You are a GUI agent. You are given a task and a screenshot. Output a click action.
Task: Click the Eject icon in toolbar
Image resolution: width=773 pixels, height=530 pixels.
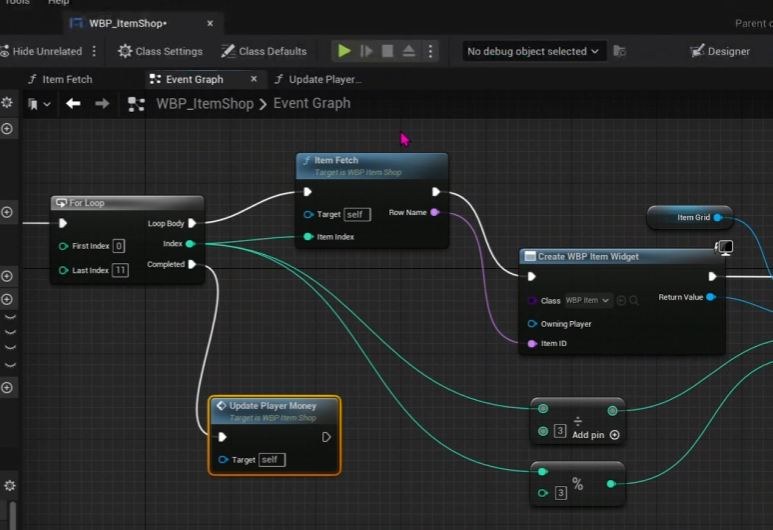(409, 51)
